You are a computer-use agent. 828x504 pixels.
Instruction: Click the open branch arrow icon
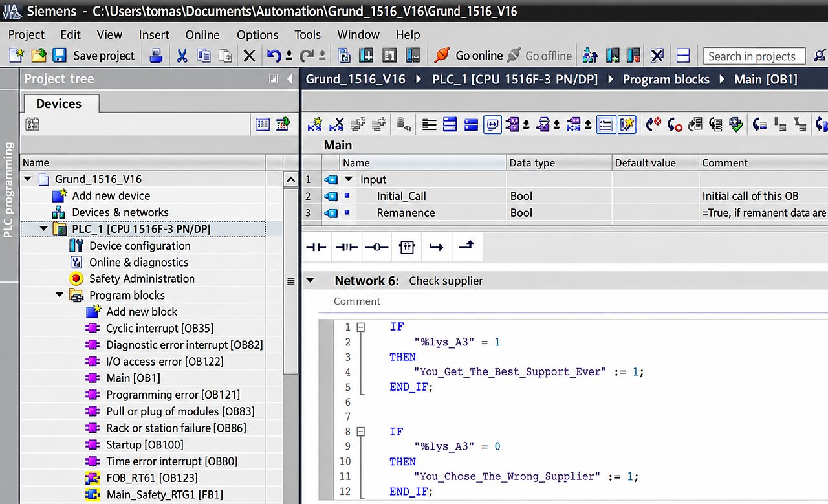click(x=437, y=247)
